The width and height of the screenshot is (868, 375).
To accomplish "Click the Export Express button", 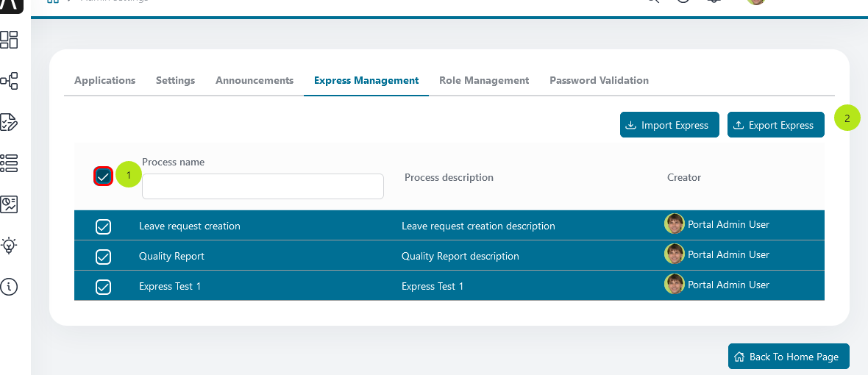I will tap(775, 125).
